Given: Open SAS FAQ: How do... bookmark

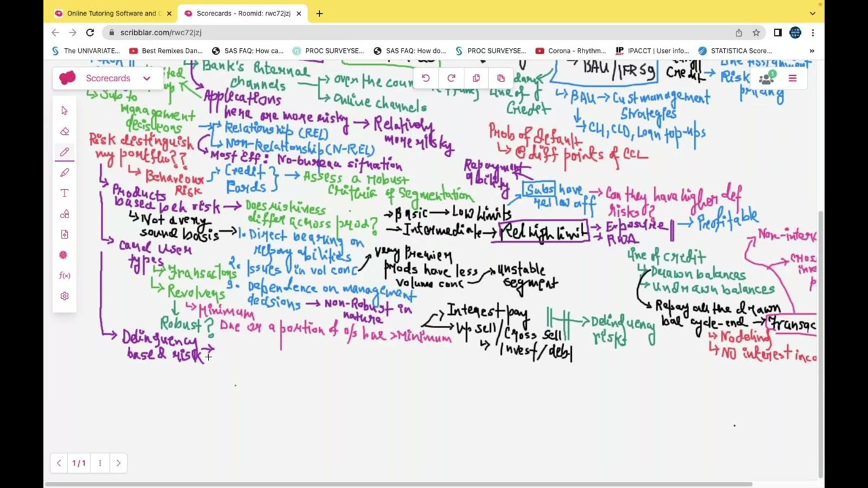Looking at the screenshot, I should point(409,51).
